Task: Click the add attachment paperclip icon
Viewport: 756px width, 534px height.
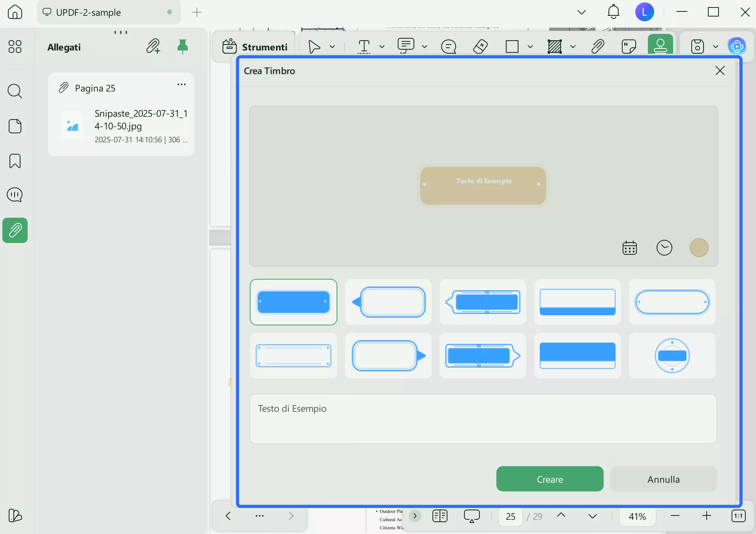Action: pyautogui.click(x=153, y=47)
